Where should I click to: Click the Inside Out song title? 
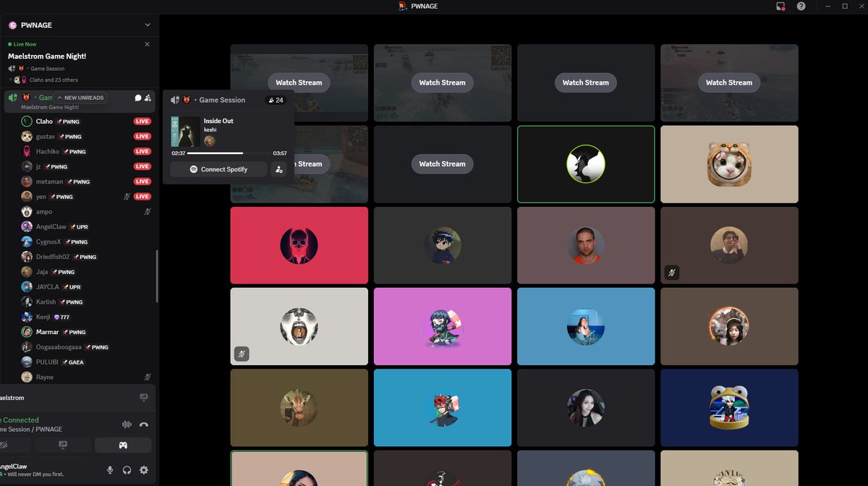pos(218,121)
